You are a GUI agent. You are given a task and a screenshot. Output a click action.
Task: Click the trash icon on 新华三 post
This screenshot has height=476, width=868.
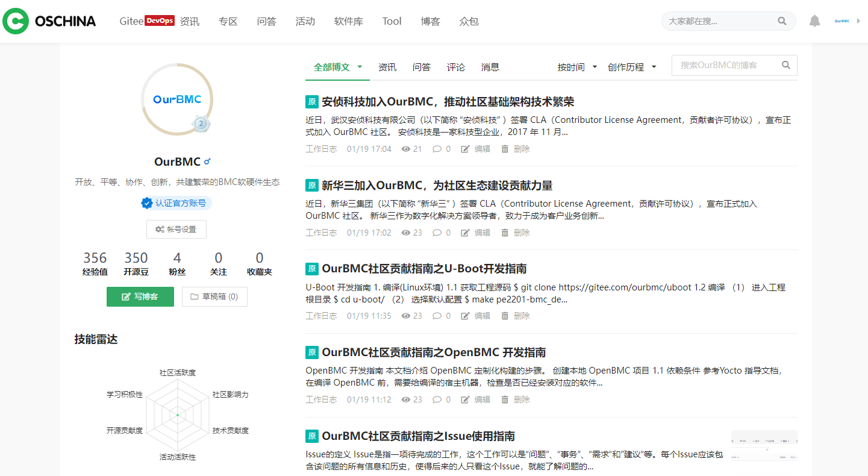pos(505,233)
